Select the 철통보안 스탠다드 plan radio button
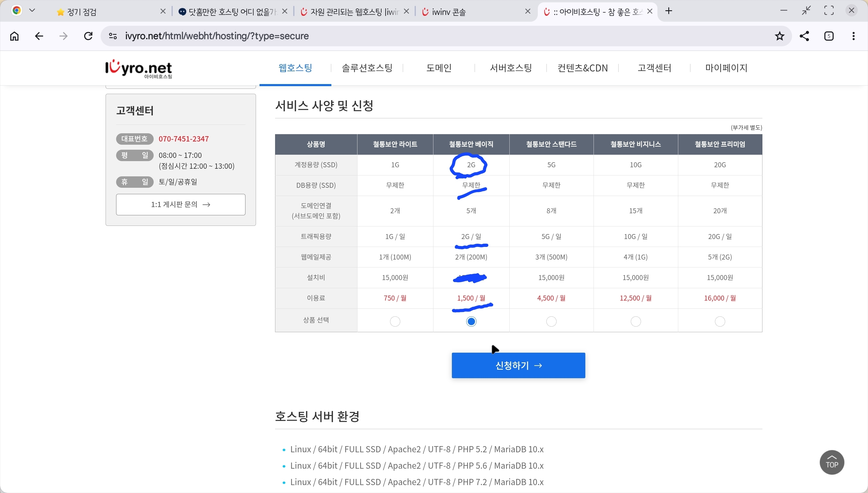868x493 pixels. click(x=551, y=321)
